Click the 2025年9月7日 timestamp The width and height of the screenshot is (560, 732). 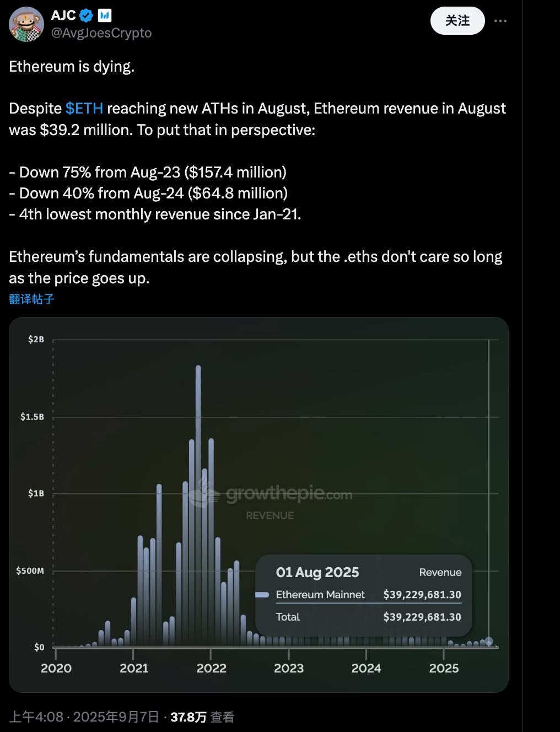115,717
